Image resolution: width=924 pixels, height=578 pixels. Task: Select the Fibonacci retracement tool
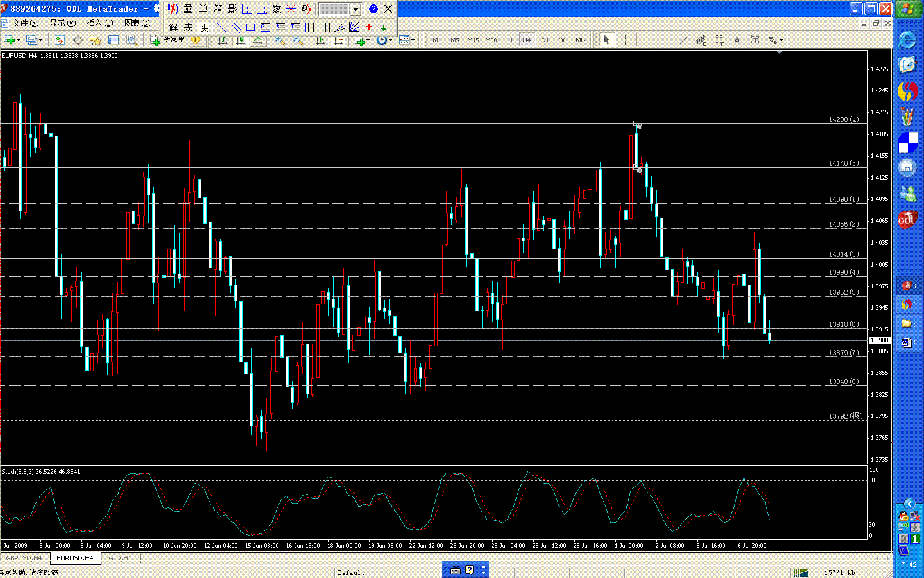719,40
